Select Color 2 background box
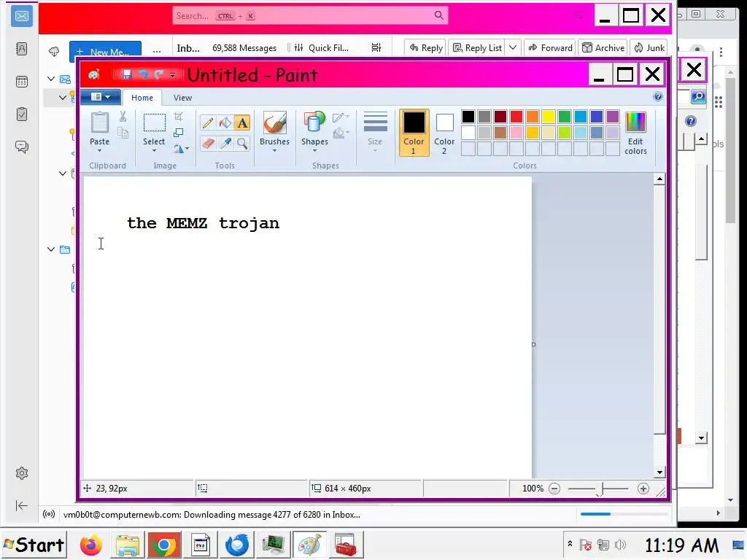Screen dimensions: 747x560 click(444, 133)
